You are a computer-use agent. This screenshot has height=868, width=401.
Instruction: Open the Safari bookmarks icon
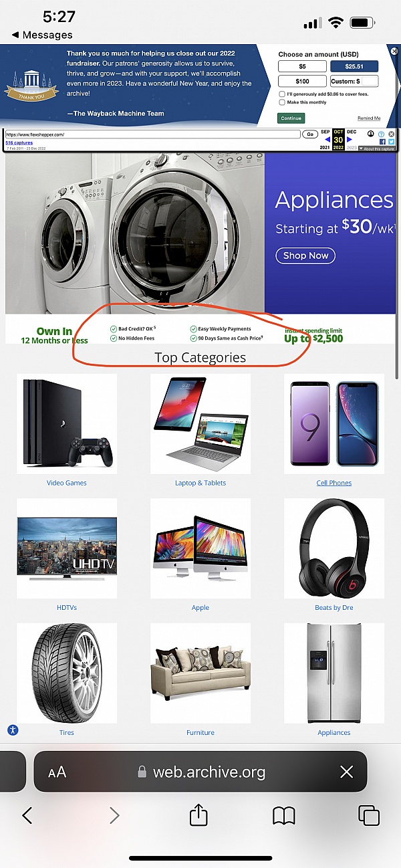(284, 815)
